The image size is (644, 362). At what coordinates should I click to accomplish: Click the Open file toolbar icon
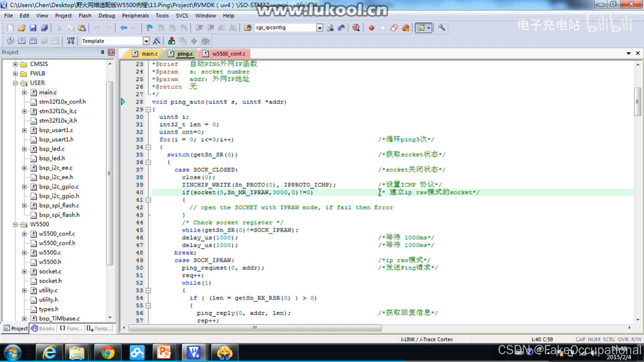[x=22, y=28]
